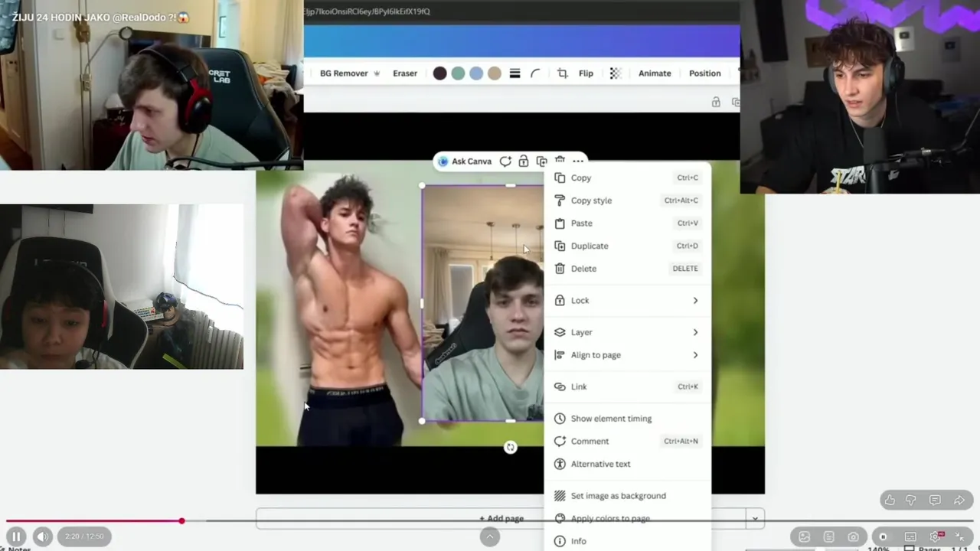Like the video with thumbs-up icon

click(890, 500)
